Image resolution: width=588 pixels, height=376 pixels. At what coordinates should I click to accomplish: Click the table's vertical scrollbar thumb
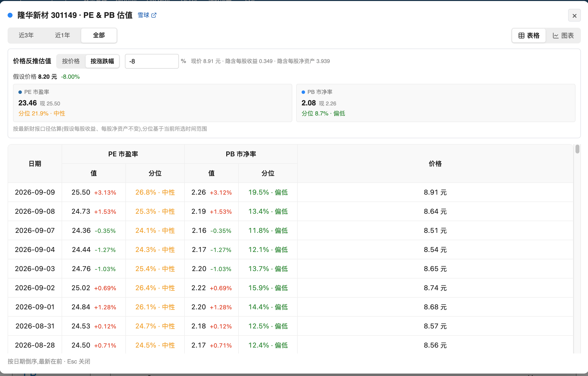pos(577,149)
